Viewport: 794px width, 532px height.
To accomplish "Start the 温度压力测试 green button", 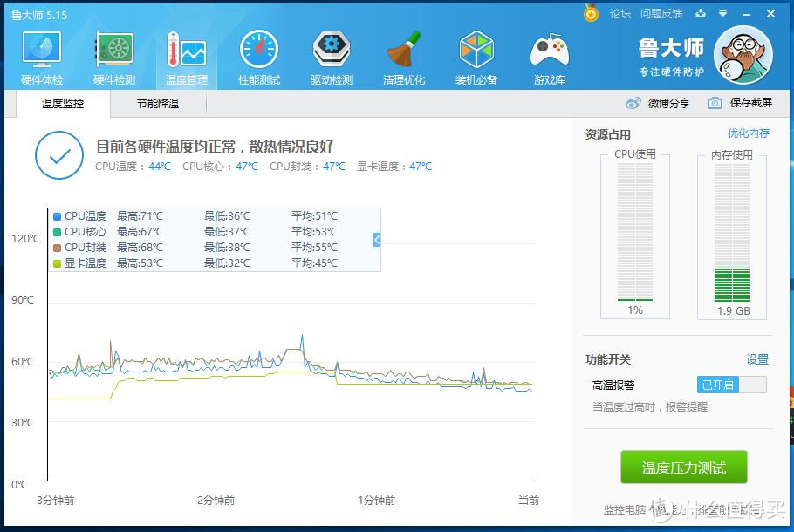I will [683, 467].
